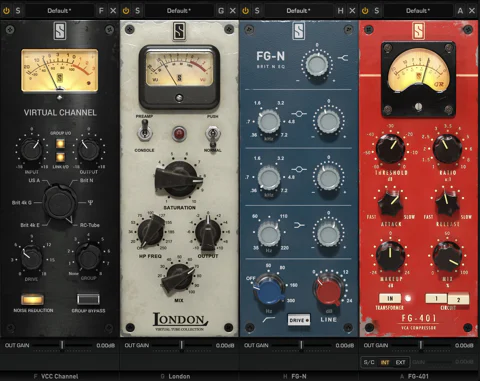
Task: Select Circuit 2 on FG-401
Action: tap(458, 299)
